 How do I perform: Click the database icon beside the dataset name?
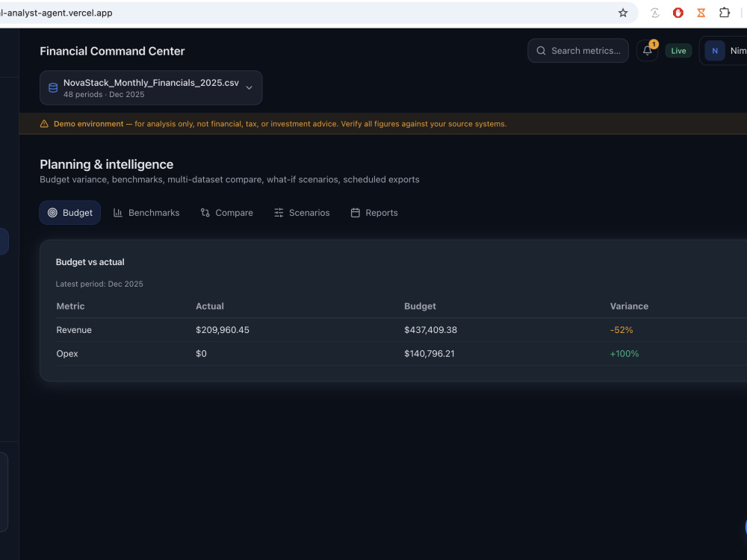(x=53, y=87)
